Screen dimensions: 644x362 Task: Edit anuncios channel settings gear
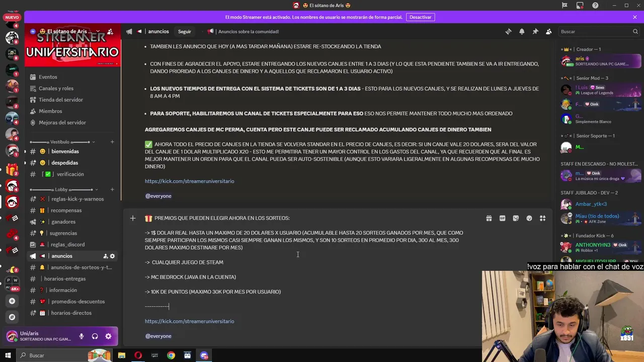point(112,256)
